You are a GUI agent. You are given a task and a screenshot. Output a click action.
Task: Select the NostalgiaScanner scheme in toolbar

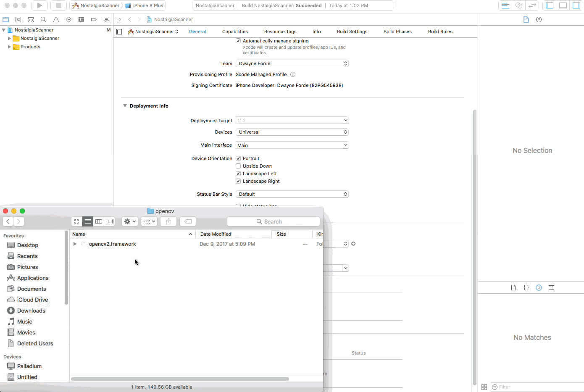tap(96, 5)
